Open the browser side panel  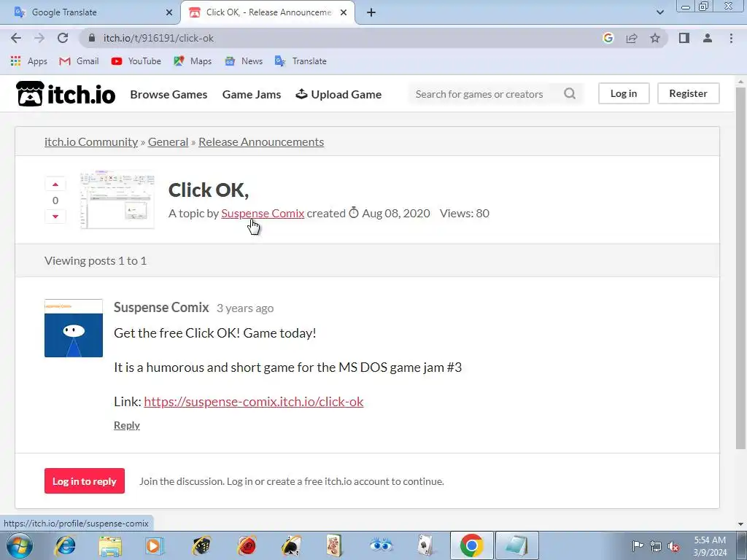click(684, 38)
